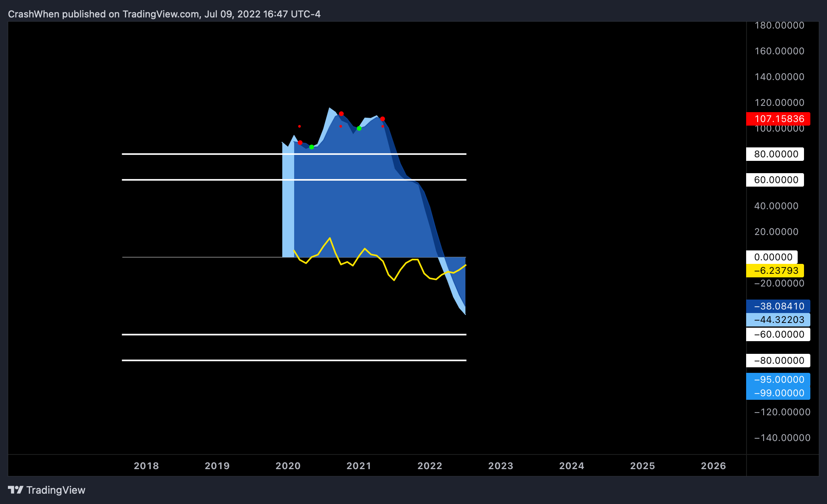Click the white 80.00000 level label
Image resolution: width=827 pixels, height=504 pixels.
775,154
